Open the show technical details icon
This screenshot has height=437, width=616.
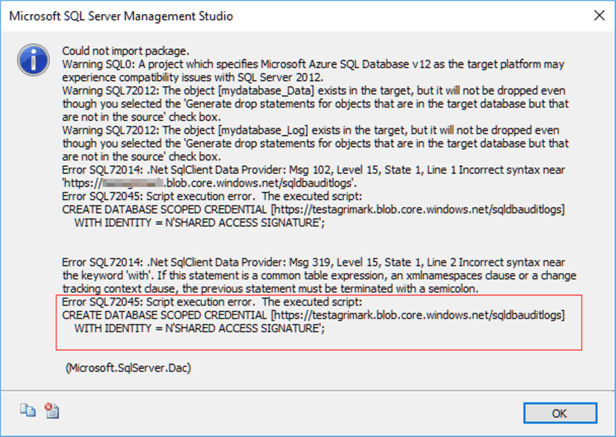click(x=53, y=410)
